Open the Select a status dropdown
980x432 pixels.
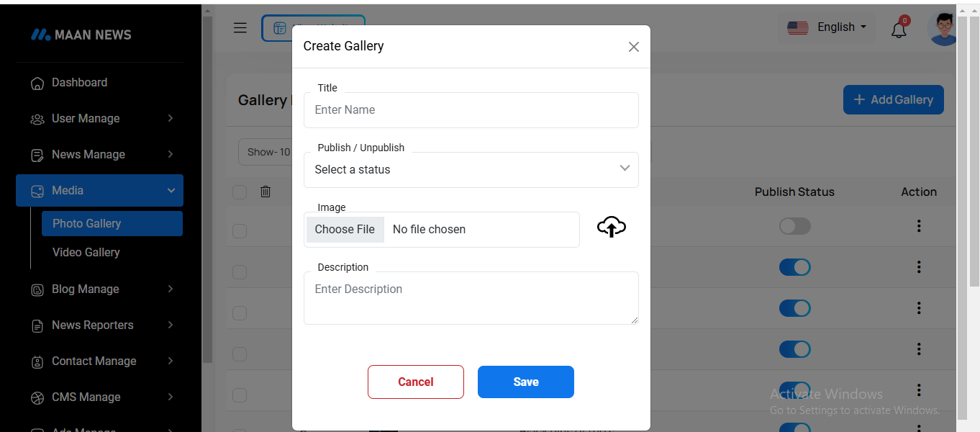tap(471, 170)
